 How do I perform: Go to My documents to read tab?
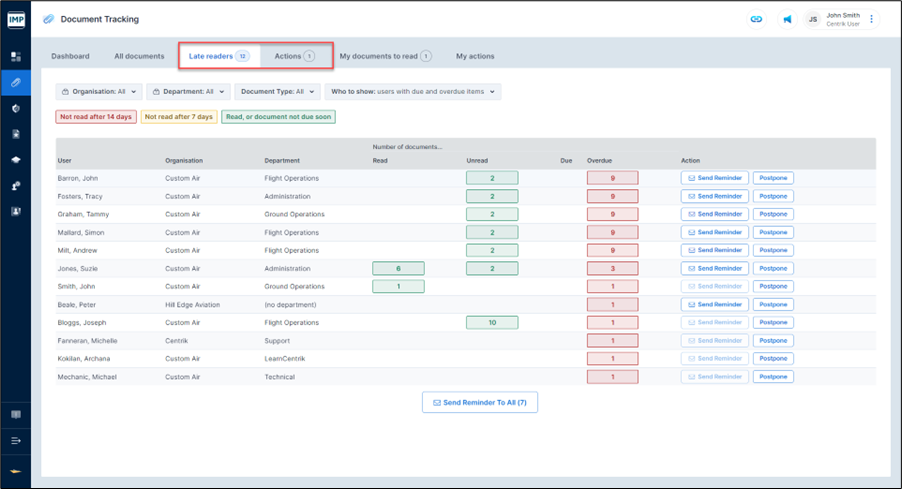385,56
